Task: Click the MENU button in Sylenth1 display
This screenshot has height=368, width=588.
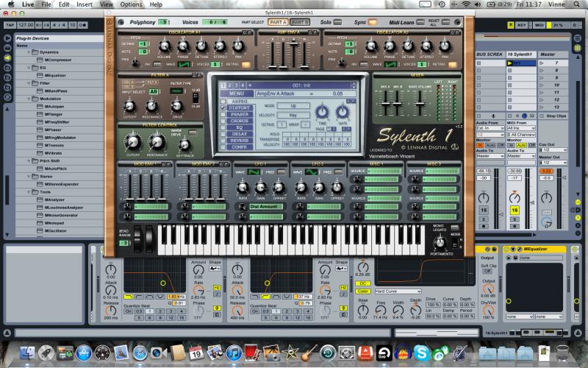Action: [237, 93]
